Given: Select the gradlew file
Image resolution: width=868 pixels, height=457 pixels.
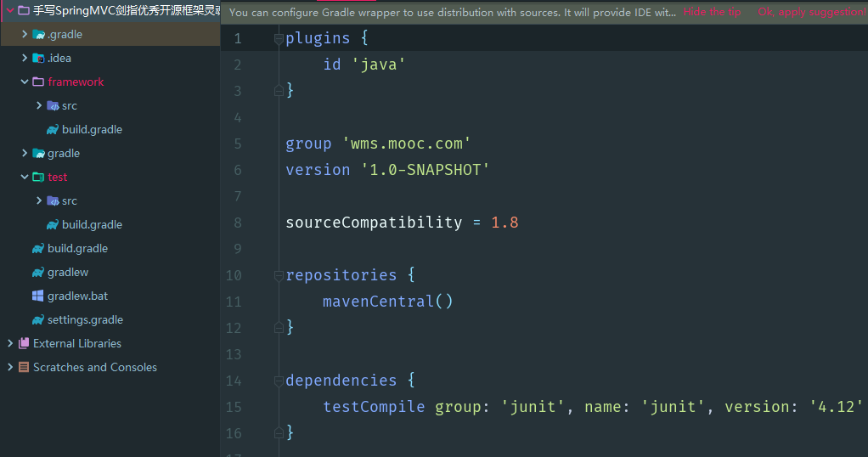Looking at the screenshot, I should (68, 273).
